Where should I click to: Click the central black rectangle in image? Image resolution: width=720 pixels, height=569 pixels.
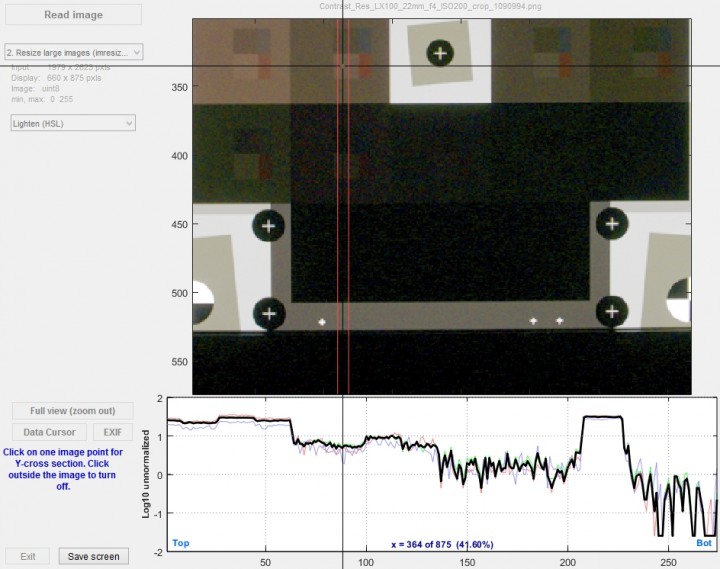coord(440,252)
